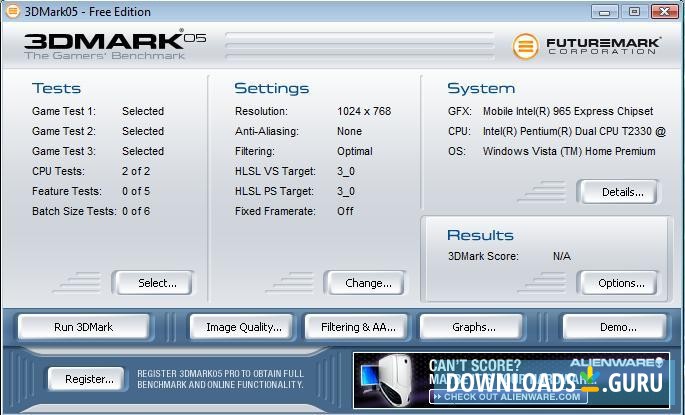Click the 3DMark05 title bar app icon
The width and height of the screenshot is (685, 415).
(x=13, y=11)
